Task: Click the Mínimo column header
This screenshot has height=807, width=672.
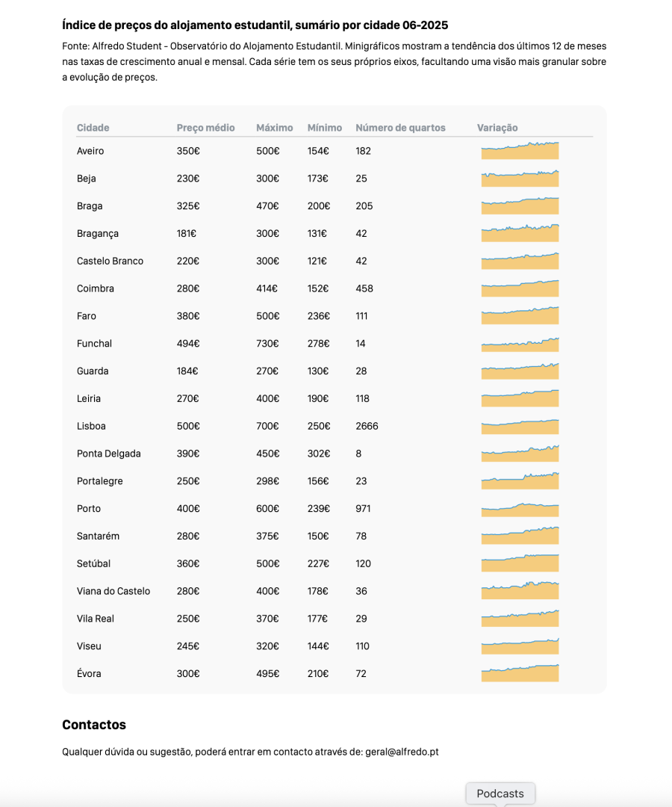Action: click(324, 128)
